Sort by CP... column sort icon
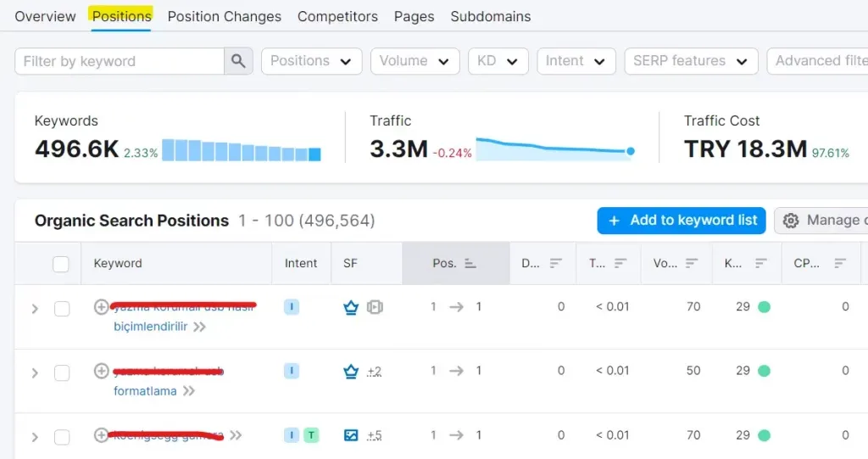This screenshot has width=868, height=459. pos(840,263)
